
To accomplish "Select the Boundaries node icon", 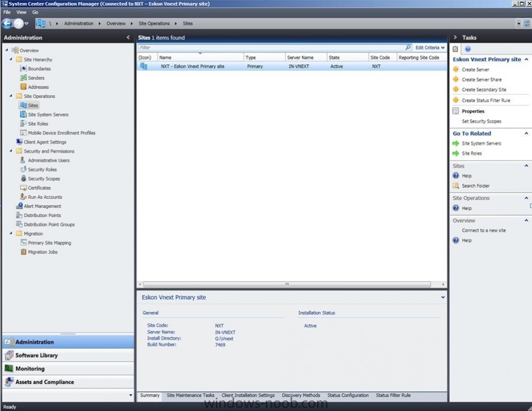I will pos(24,68).
